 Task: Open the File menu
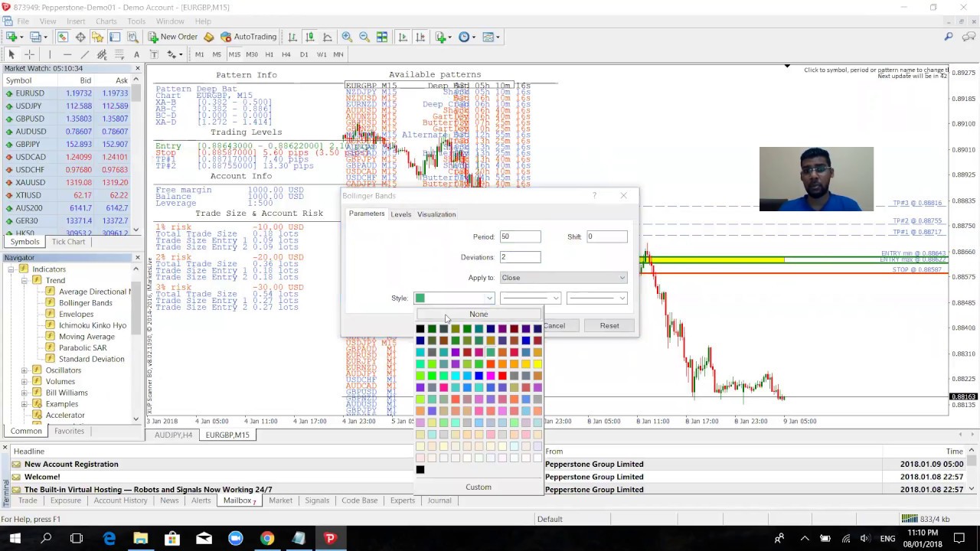[23, 21]
